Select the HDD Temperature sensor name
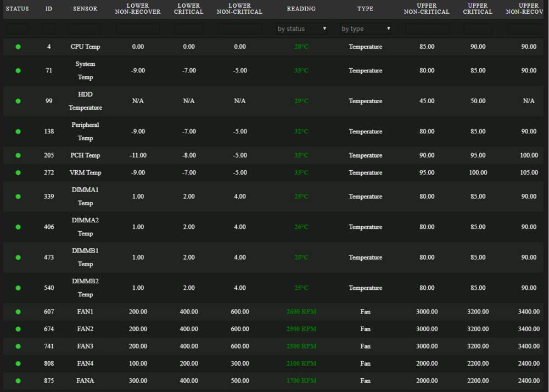 [85, 101]
